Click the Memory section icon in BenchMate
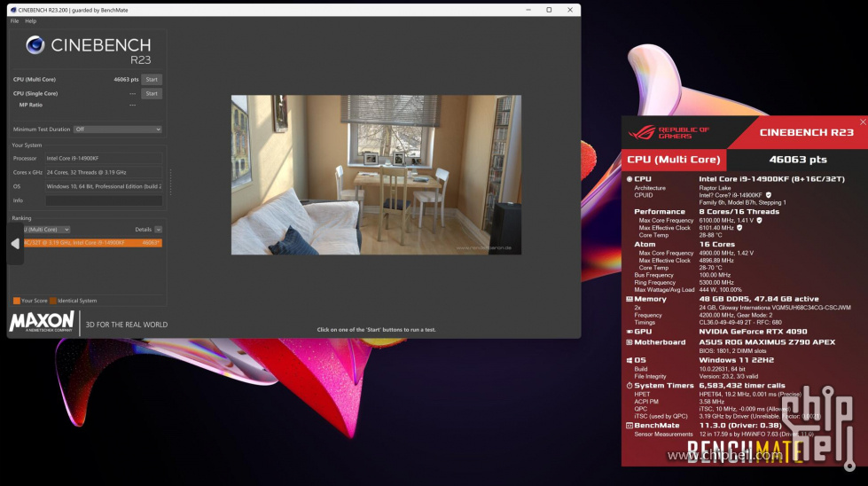 point(629,299)
